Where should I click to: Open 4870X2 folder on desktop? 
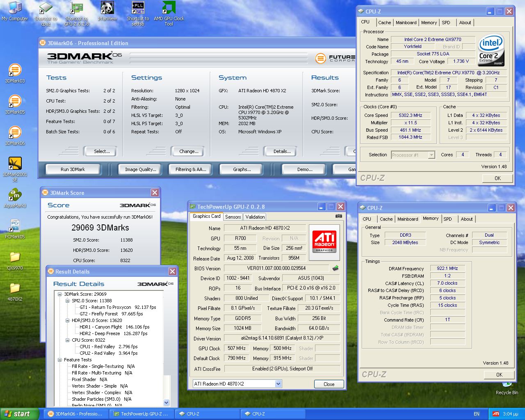pos(15,292)
